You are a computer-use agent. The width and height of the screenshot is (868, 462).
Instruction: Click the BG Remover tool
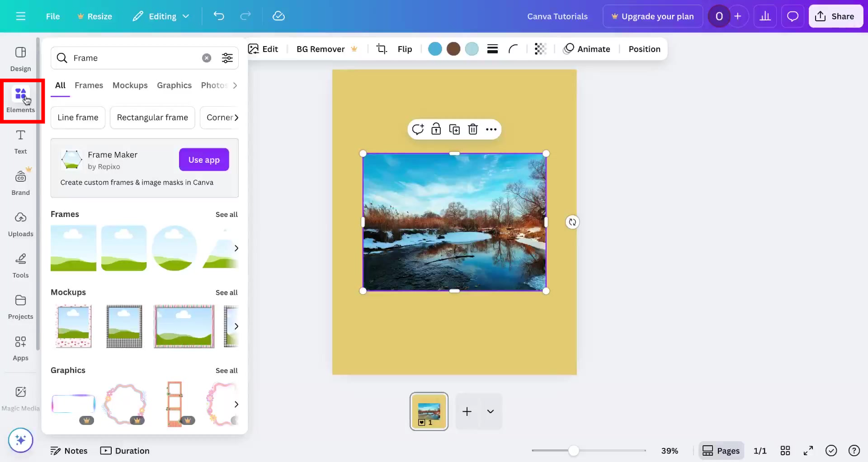pos(321,49)
